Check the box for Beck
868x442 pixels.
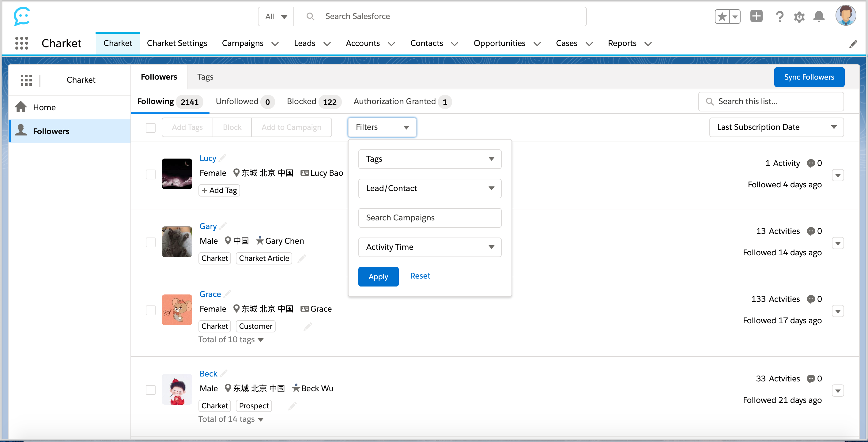click(x=151, y=390)
